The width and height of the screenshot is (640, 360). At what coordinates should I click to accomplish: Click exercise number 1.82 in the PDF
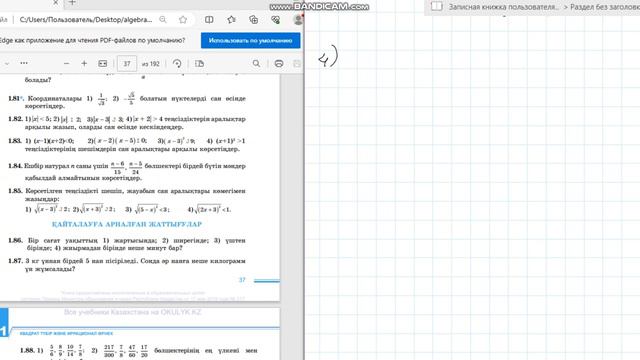click(x=15, y=119)
